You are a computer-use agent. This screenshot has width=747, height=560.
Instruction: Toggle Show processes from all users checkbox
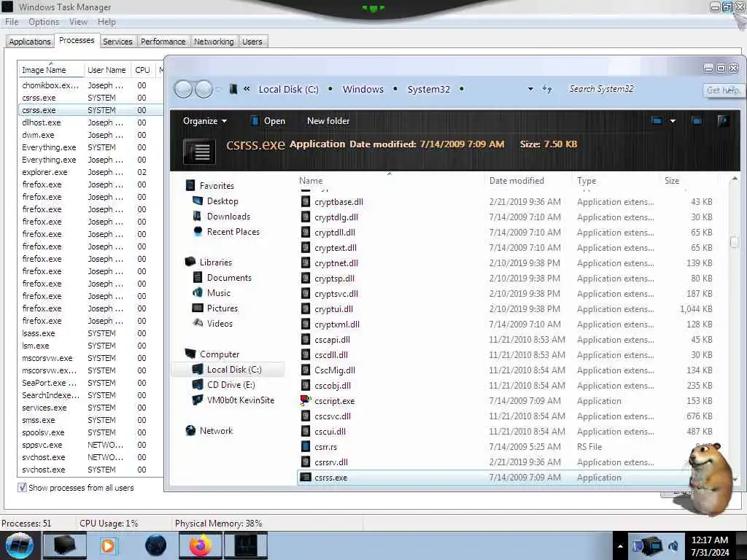[x=22, y=488]
